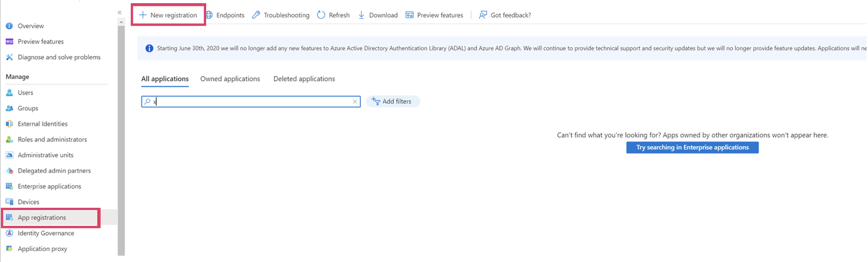868x262 pixels.
Task: Open Preview features in the toolbar
Action: click(x=434, y=15)
